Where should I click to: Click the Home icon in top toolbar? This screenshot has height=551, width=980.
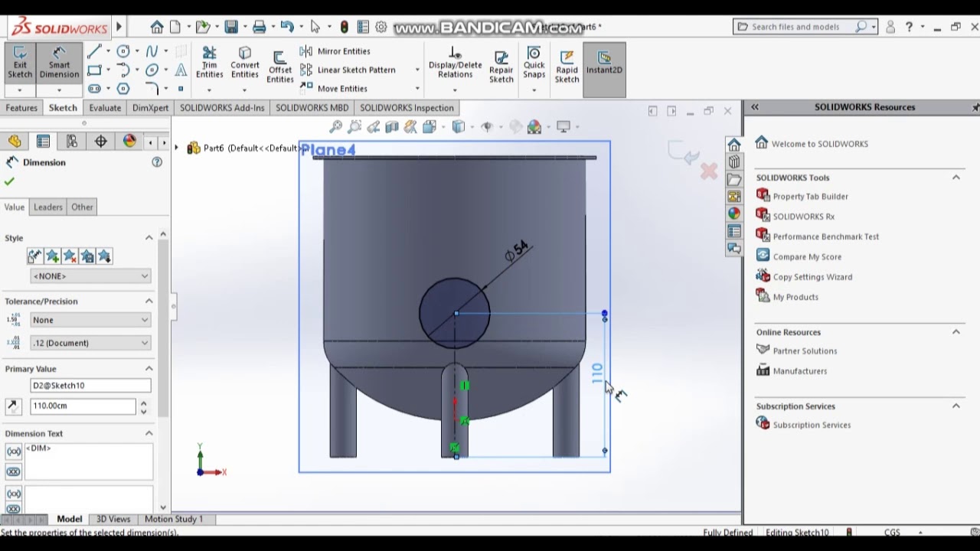click(157, 27)
